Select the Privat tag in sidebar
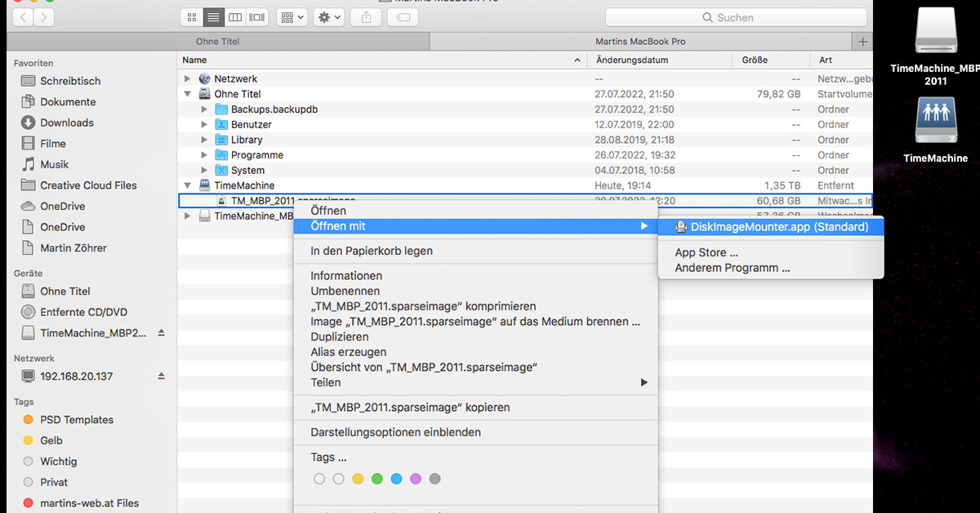The height and width of the screenshot is (513, 980). (54, 482)
